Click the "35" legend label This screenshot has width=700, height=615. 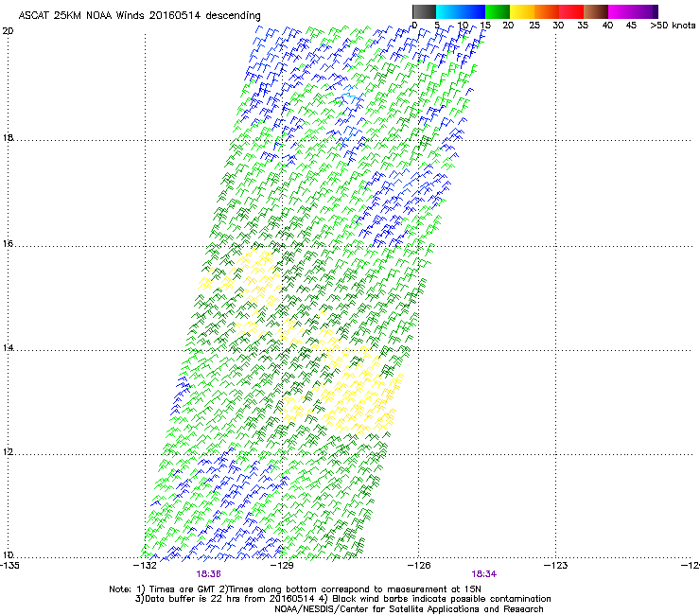coord(583,26)
